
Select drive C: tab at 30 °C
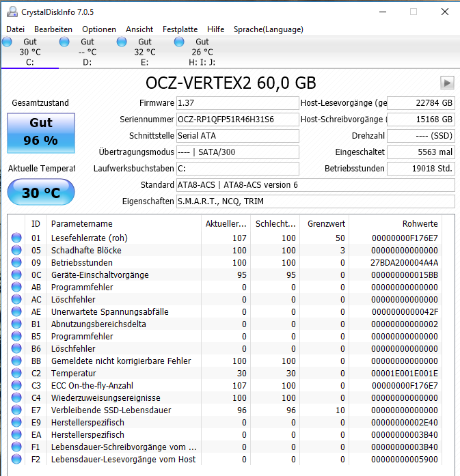pyautogui.click(x=30, y=52)
